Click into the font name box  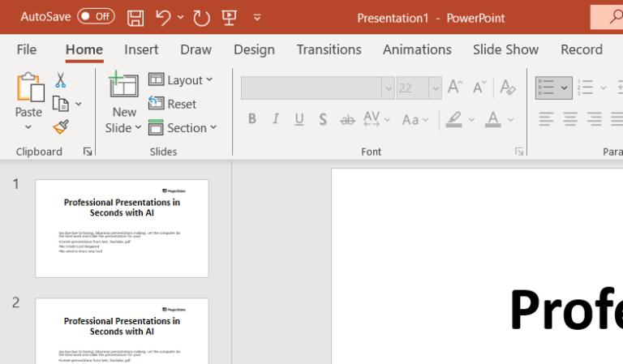tap(311, 88)
